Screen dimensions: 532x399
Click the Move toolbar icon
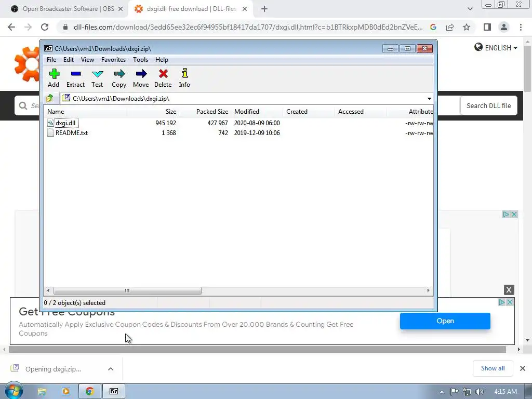[x=141, y=74]
